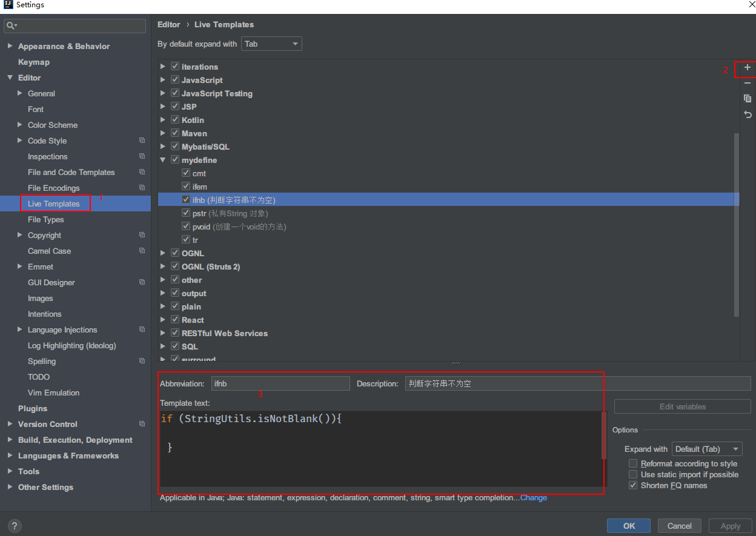Image resolution: width=756 pixels, height=536 pixels.
Task: Click the plus icon to add template
Action: [748, 68]
